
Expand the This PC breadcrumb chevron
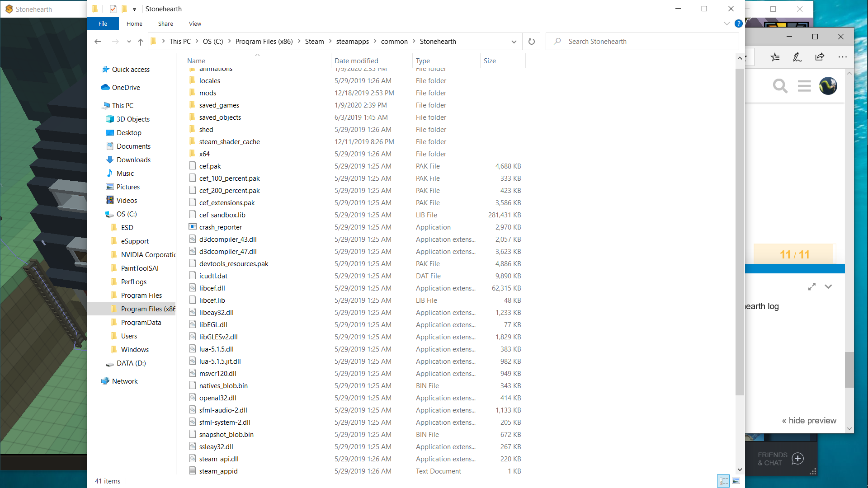point(197,42)
